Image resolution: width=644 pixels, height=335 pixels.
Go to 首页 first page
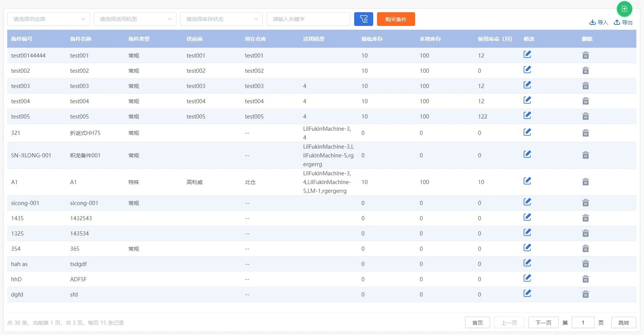(478, 323)
